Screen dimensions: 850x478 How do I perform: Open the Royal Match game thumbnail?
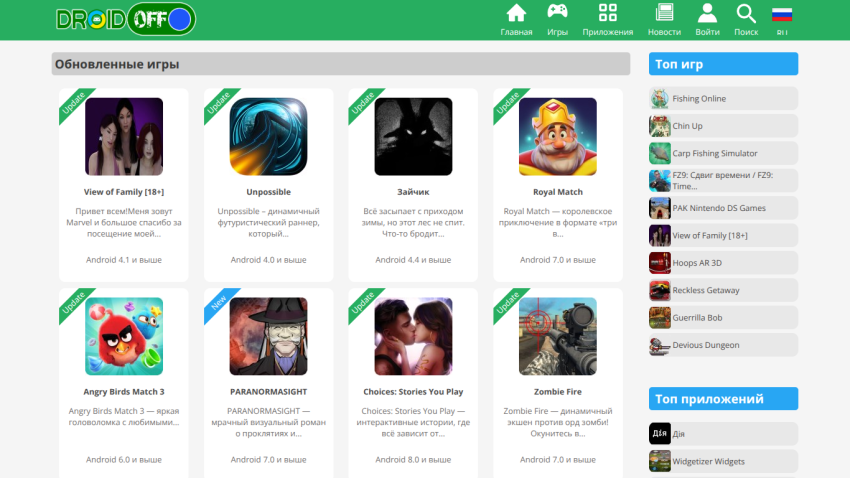tap(558, 137)
